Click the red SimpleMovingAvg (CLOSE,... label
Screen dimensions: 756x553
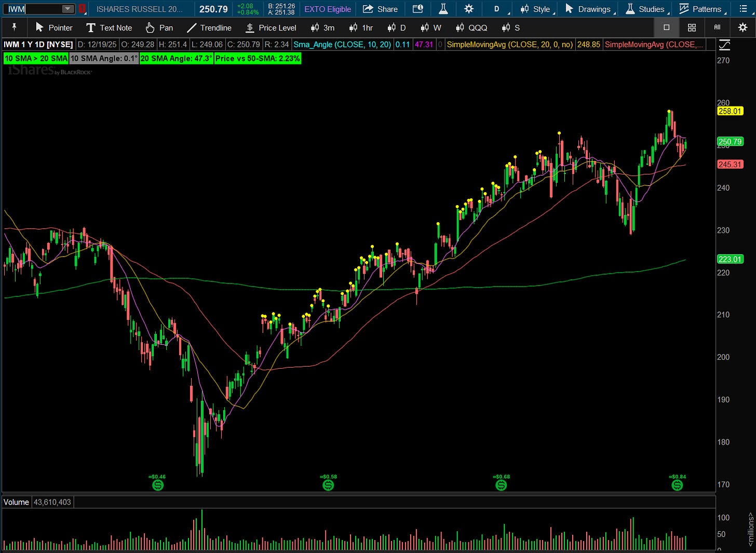pyautogui.click(x=654, y=45)
